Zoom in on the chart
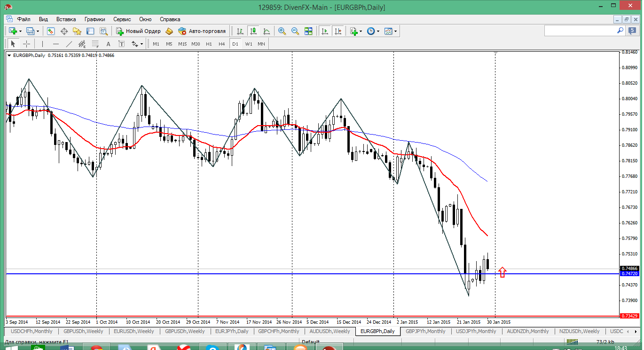This screenshot has height=350, width=644. [282, 31]
